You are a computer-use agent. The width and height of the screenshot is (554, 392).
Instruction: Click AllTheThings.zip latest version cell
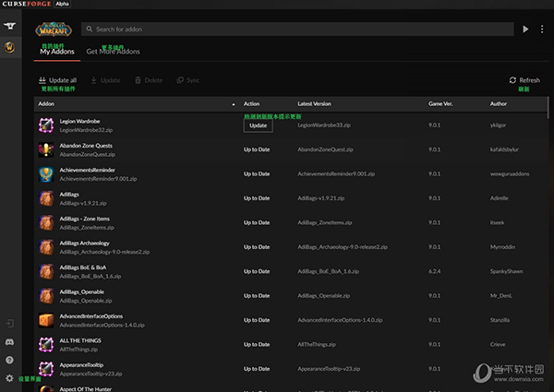[317, 344]
